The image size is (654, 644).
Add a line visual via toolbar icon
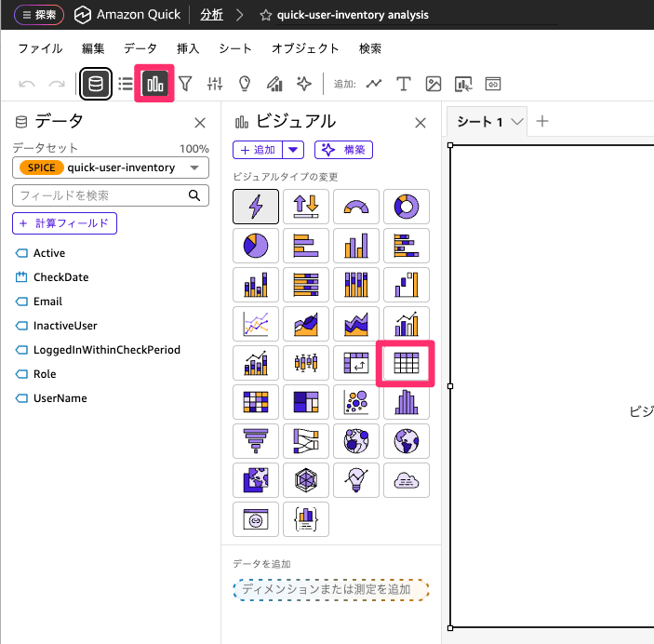tap(374, 84)
